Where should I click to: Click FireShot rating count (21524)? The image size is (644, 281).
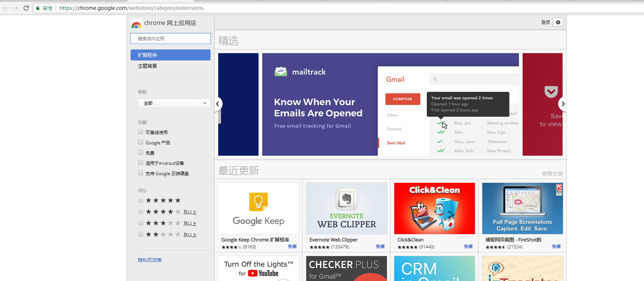(515, 247)
